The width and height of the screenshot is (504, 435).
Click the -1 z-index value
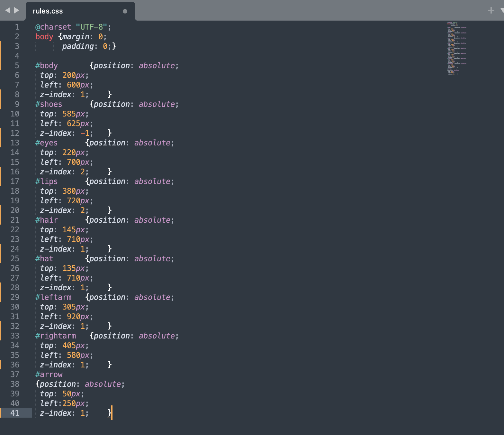coord(85,133)
